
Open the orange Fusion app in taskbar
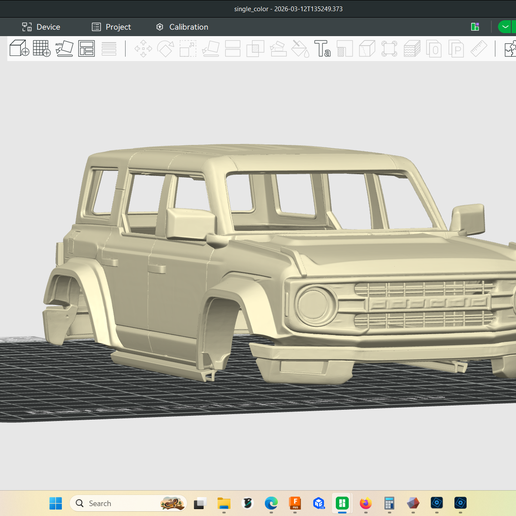(295, 503)
